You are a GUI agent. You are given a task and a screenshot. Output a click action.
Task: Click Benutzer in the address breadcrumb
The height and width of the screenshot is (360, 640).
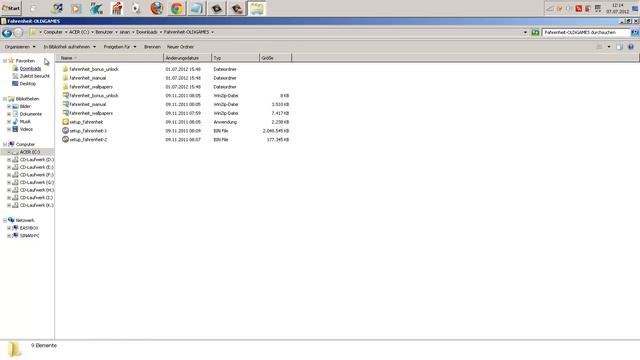[x=104, y=32]
